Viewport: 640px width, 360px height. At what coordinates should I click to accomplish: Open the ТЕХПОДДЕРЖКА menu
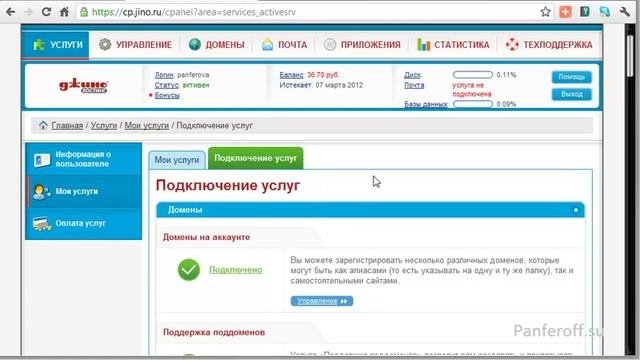(x=549, y=44)
